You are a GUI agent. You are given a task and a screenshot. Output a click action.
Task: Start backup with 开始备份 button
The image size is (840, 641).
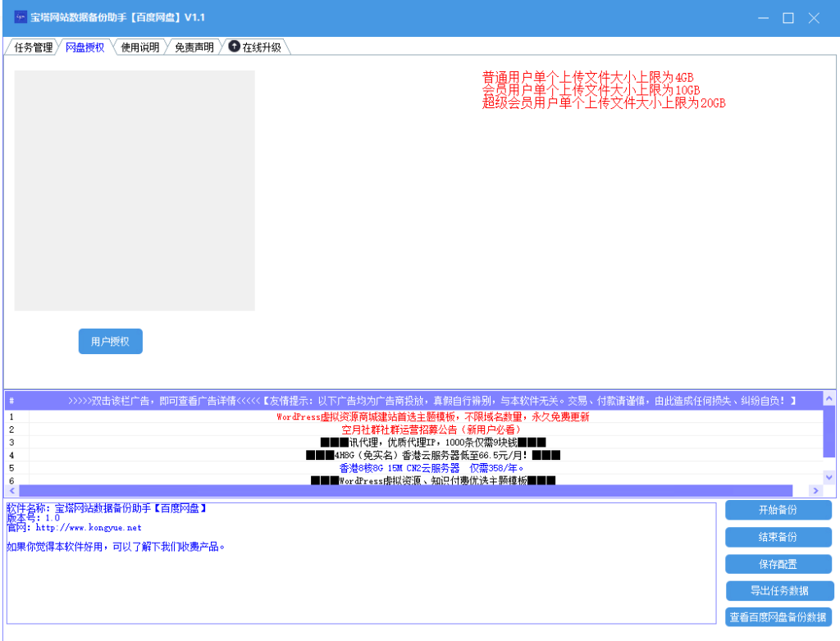tap(778, 510)
